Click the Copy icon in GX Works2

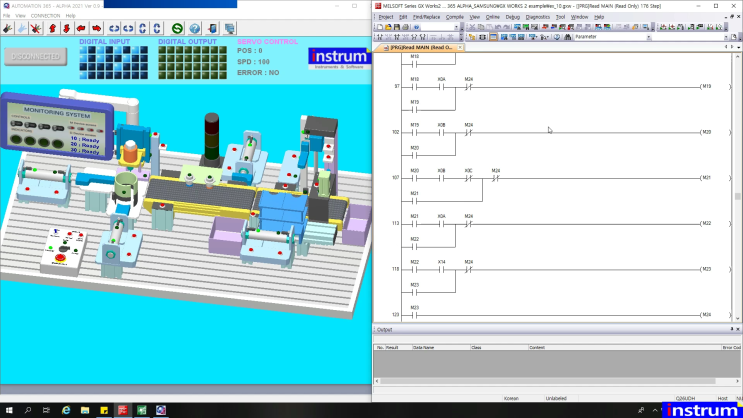480,27
